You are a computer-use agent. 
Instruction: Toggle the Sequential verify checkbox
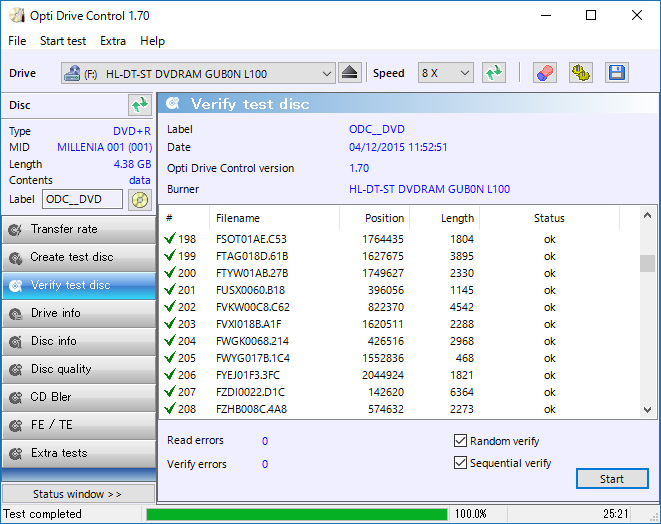coord(460,462)
